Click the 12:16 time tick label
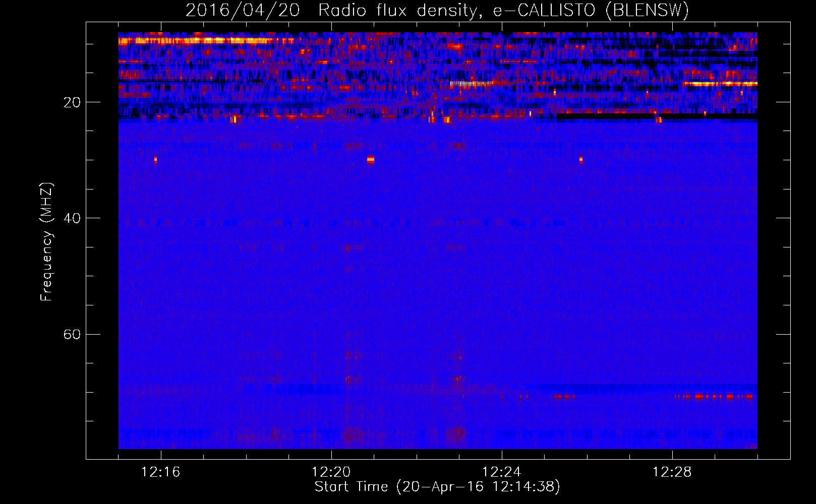The height and width of the screenshot is (504, 816). 161,472
